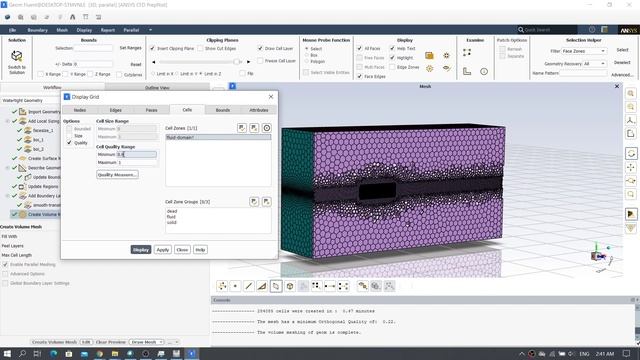Deselect all cell zones icon in Display Grid
This screenshot has height=360, width=640.
254,128
